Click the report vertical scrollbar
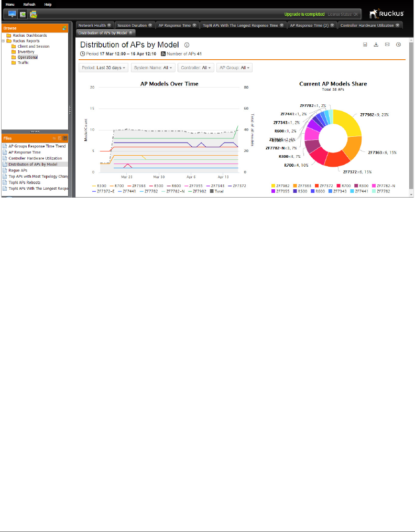 411,117
